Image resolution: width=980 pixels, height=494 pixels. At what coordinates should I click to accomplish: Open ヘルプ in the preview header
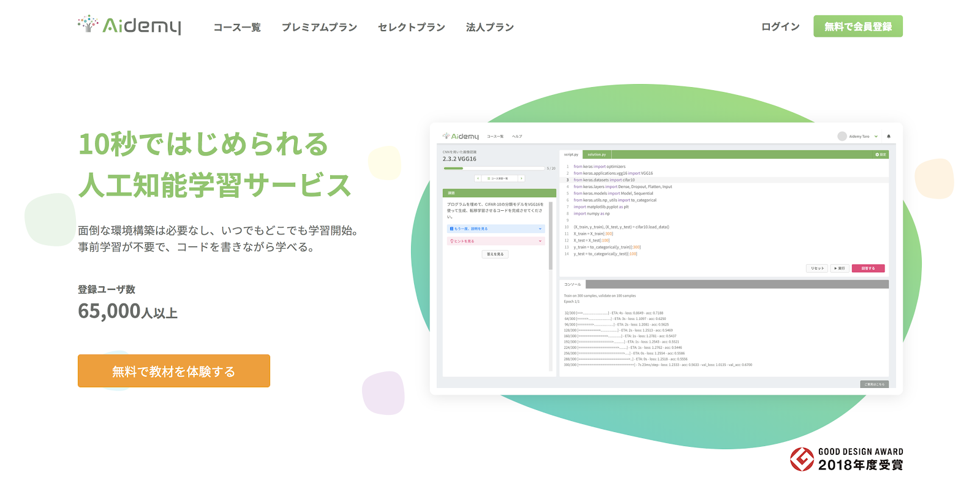[517, 137]
